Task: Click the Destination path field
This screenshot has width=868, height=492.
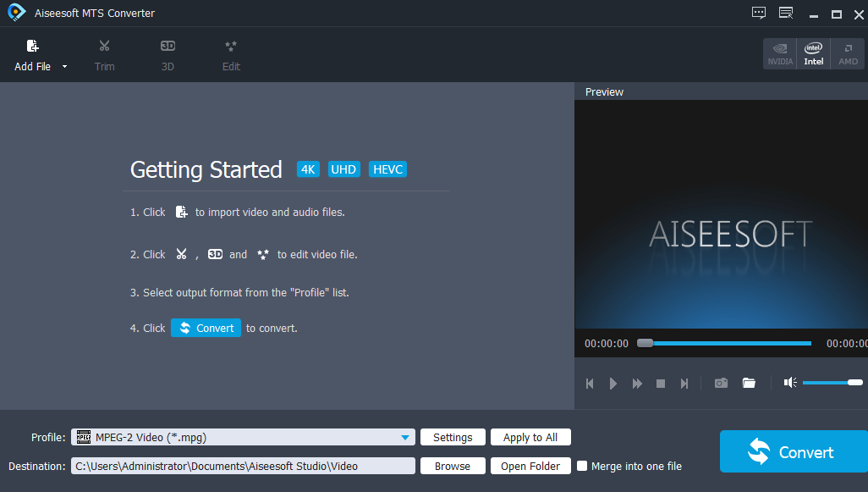Action: 243,466
